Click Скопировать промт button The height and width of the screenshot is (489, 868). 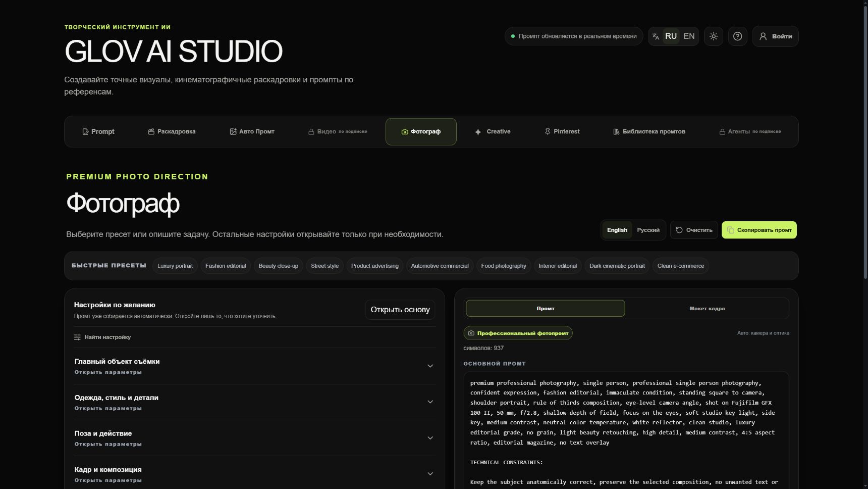[759, 230]
